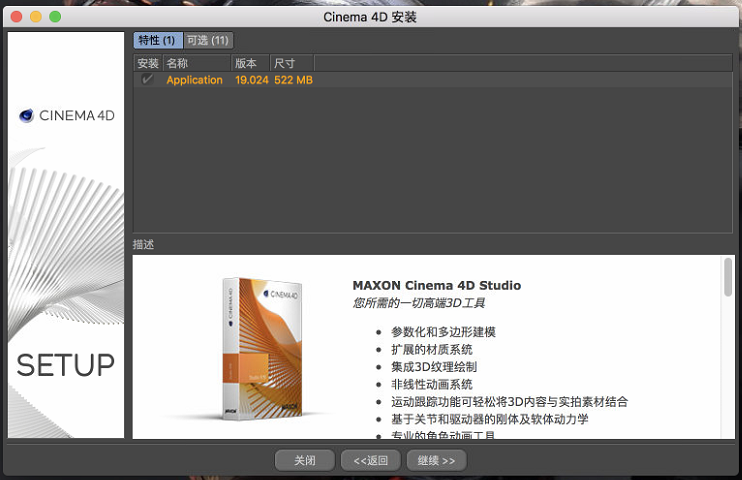The width and height of the screenshot is (742, 480).
Task: Switch to the 特性 (1) tab
Action: (x=158, y=40)
